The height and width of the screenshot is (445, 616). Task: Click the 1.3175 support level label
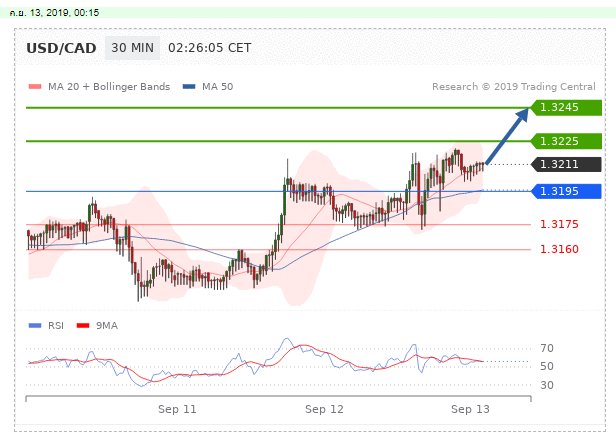coord(559,224)
